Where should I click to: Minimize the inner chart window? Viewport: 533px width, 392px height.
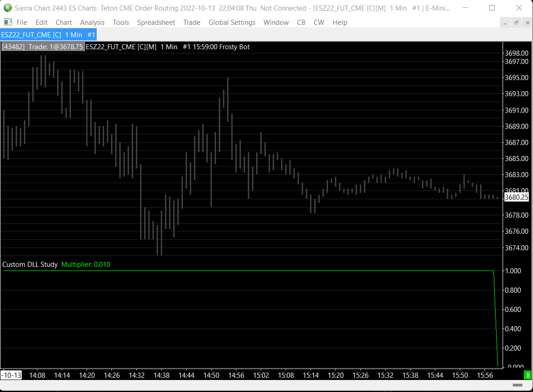point(505,23)
